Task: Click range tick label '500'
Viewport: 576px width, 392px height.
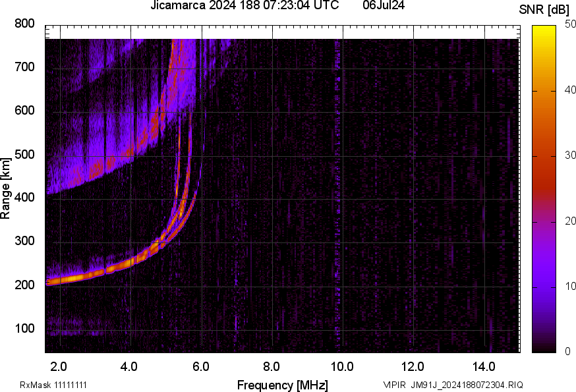Action: point(24,154)
